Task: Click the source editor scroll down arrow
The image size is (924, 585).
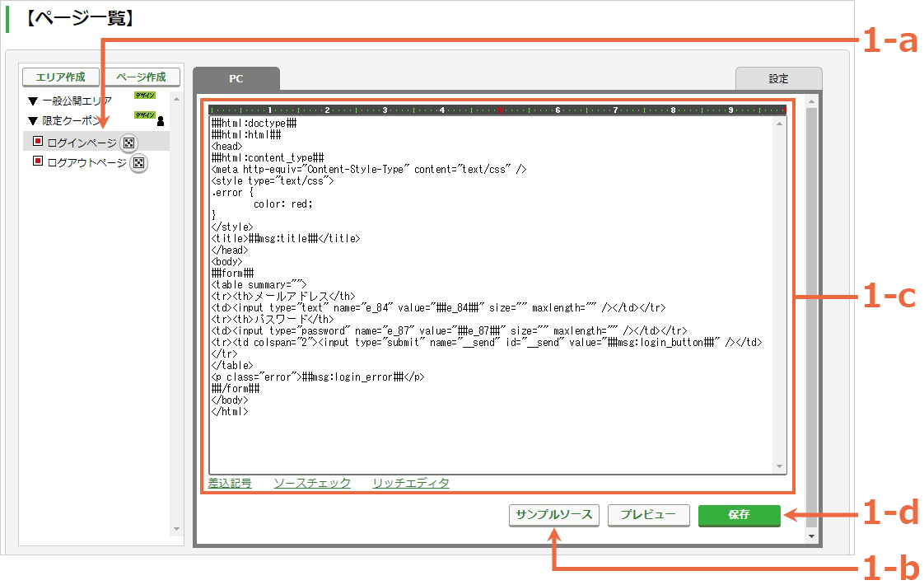Action: pyautogui.click(x=780, y=466)
